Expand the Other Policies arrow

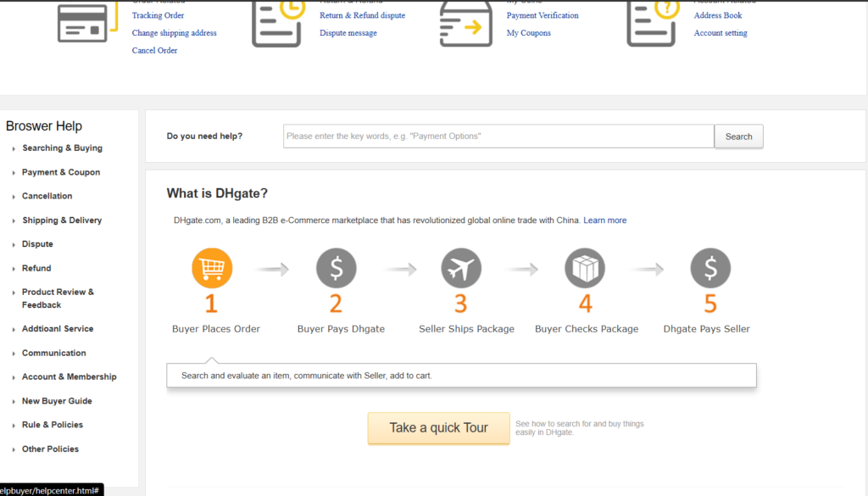tap(14, 450)
